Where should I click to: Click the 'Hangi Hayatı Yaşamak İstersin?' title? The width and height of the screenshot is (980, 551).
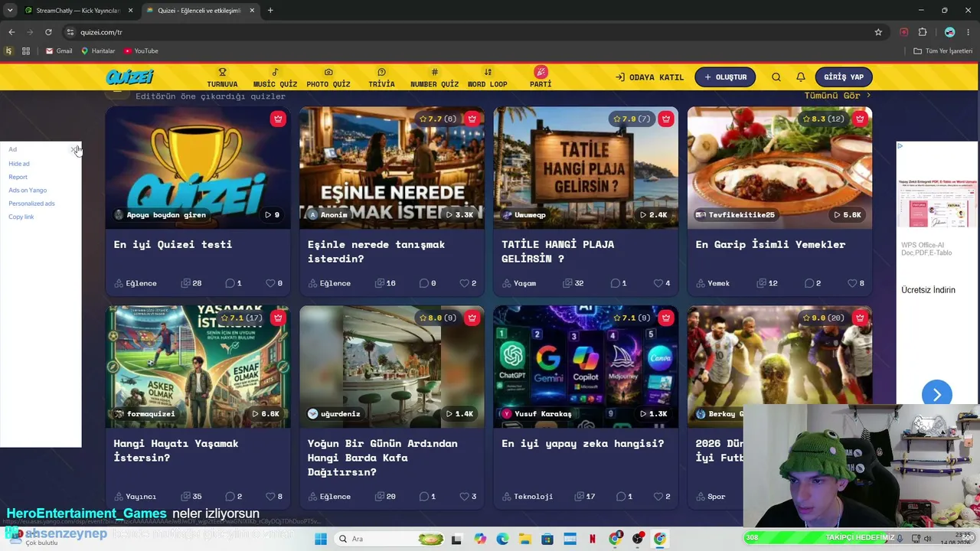176,450
